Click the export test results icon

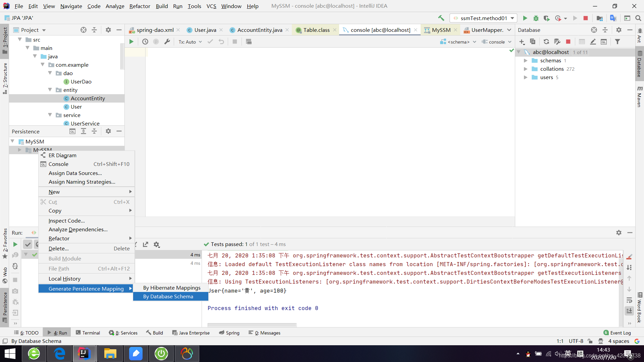[x=146, y=244]
